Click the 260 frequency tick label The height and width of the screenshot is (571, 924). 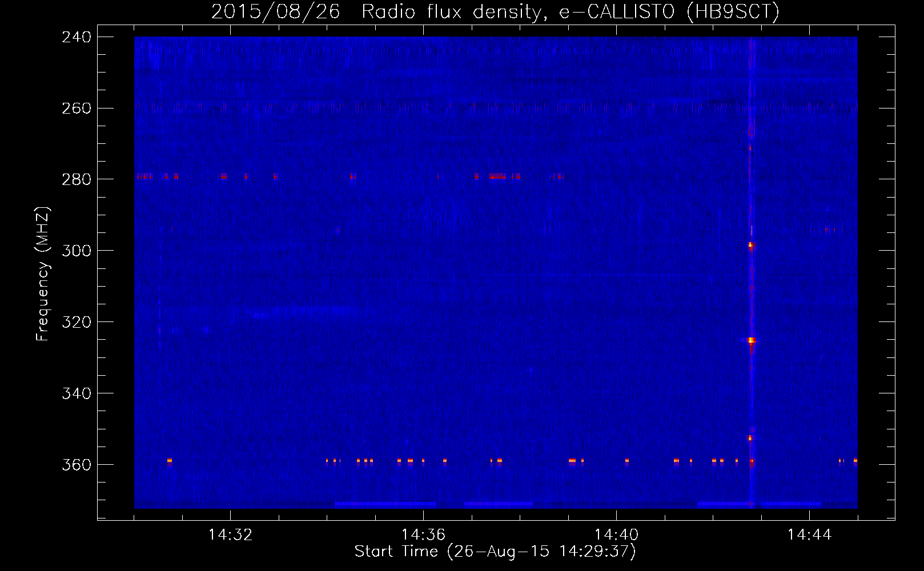click(x=77, y=108)
